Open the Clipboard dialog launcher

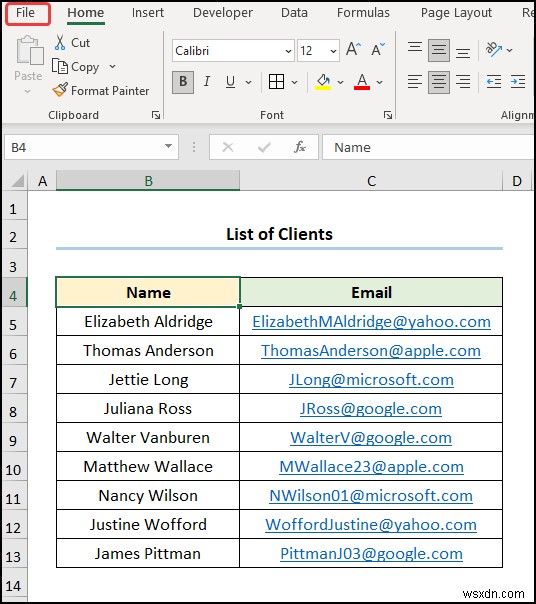156,115
